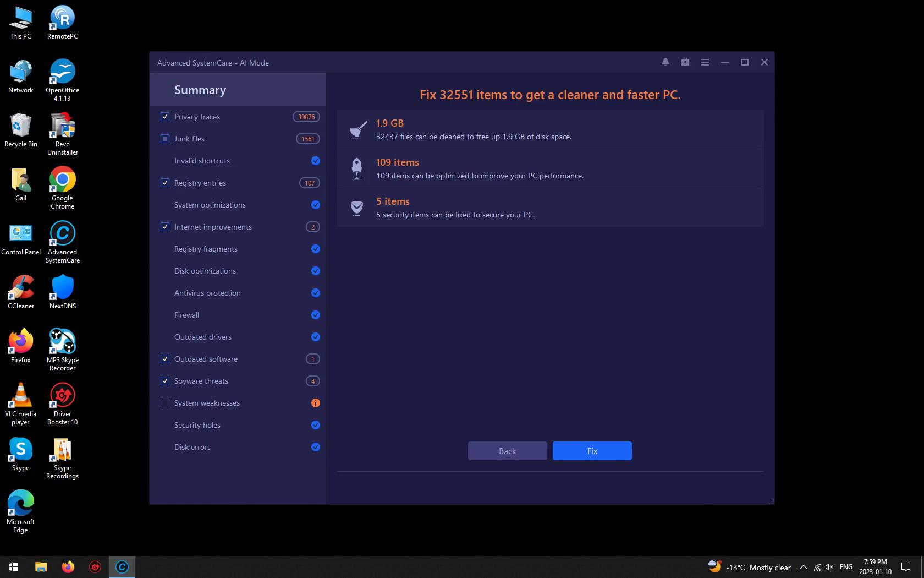Open Advanced SystemCare desktop shortcut
The image size is (924, 578).
[x=62, y=242]
